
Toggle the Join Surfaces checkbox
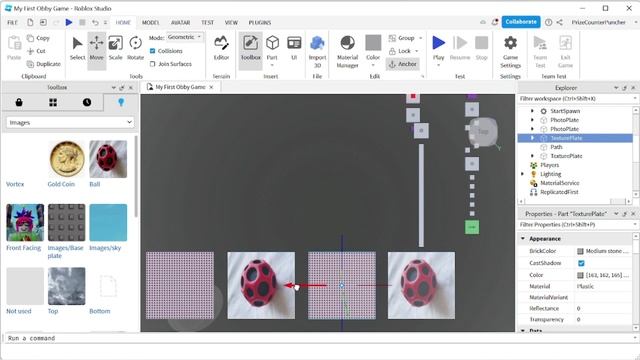coord(152,64)
